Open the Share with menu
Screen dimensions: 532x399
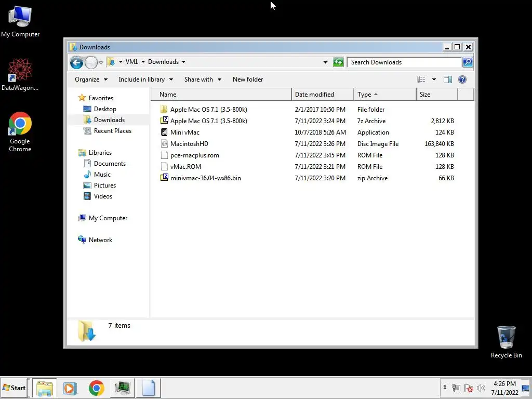[x=203, y=79]
